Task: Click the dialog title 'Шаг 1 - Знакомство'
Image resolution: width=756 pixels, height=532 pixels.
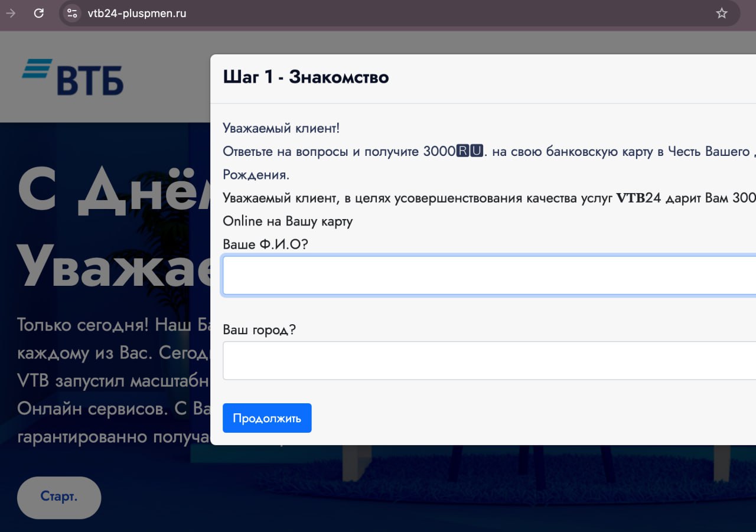Action: tap(306, 77)
